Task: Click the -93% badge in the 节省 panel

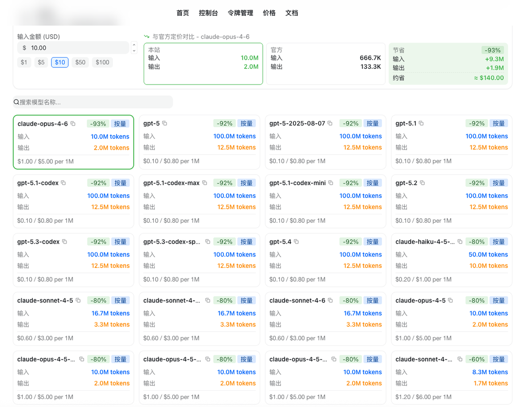Action: (x=493, y=50)
